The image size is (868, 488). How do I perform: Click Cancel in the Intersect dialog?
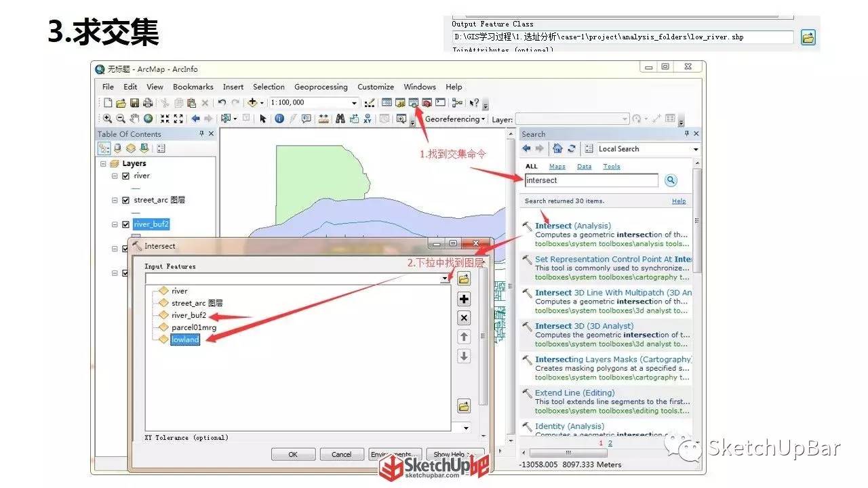click(x=342, y=454)
